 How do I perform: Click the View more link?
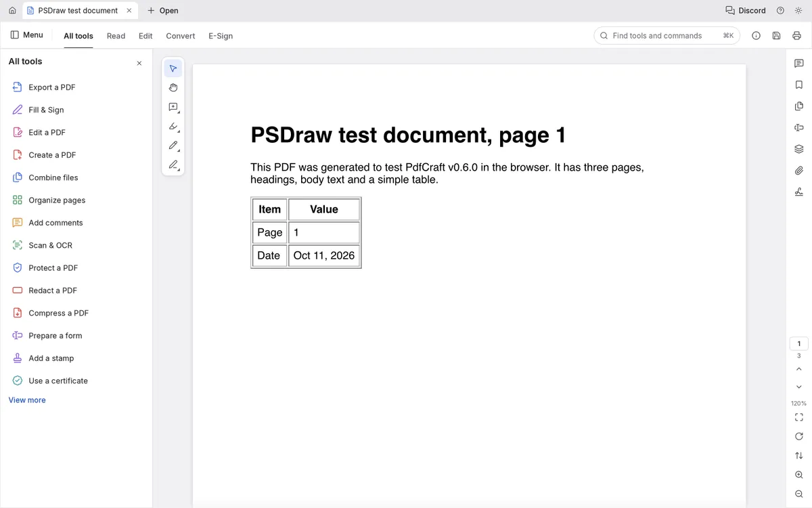click(27, 400)
